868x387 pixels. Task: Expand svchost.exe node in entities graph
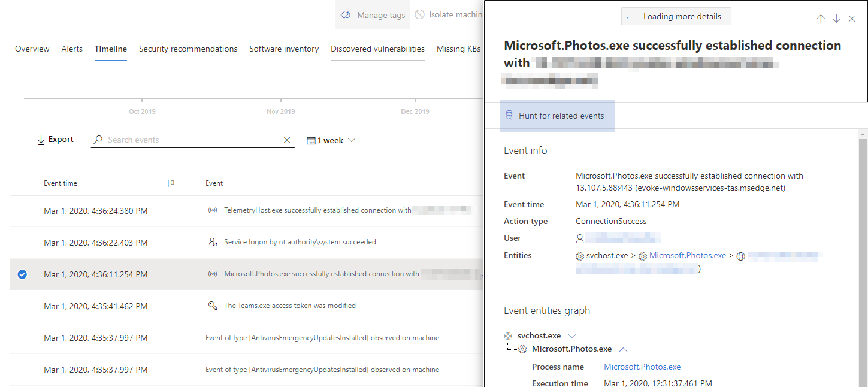(x=571, y=336)
